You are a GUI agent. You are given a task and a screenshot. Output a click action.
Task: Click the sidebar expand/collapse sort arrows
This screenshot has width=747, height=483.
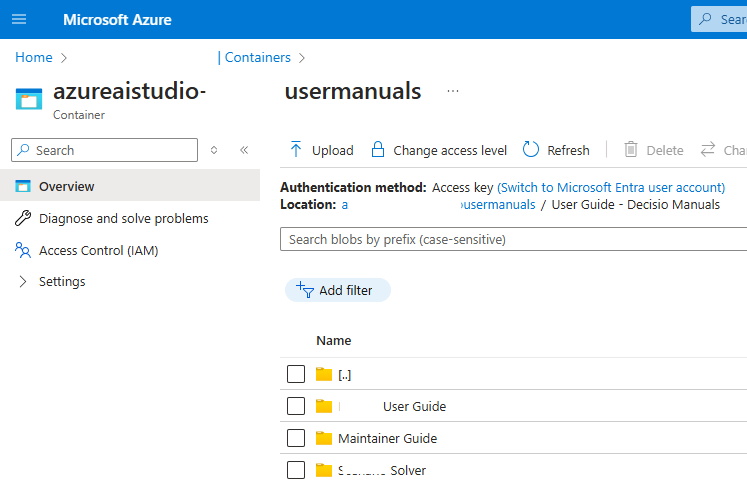pos(214,150)
